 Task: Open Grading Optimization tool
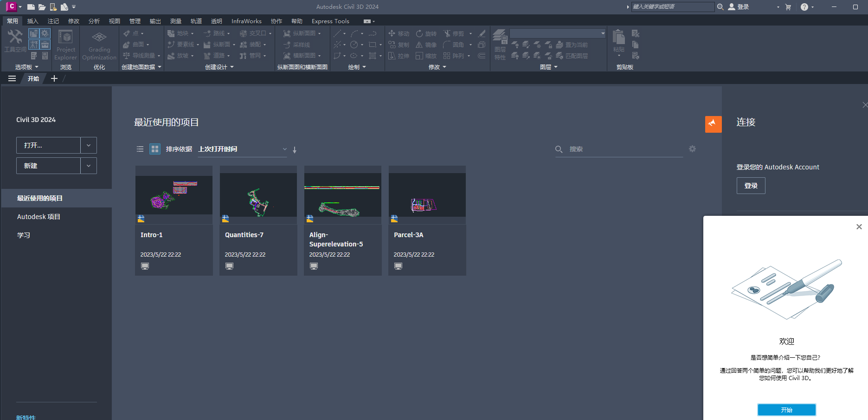[x=99, y=45]
